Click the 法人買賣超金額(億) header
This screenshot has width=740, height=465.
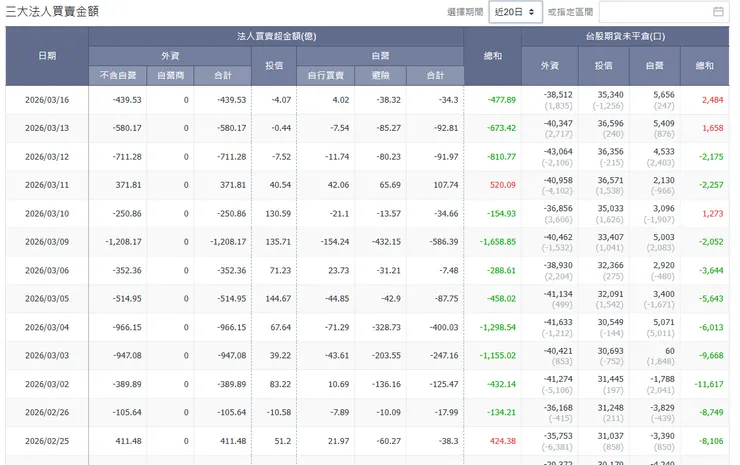[276, 36]
